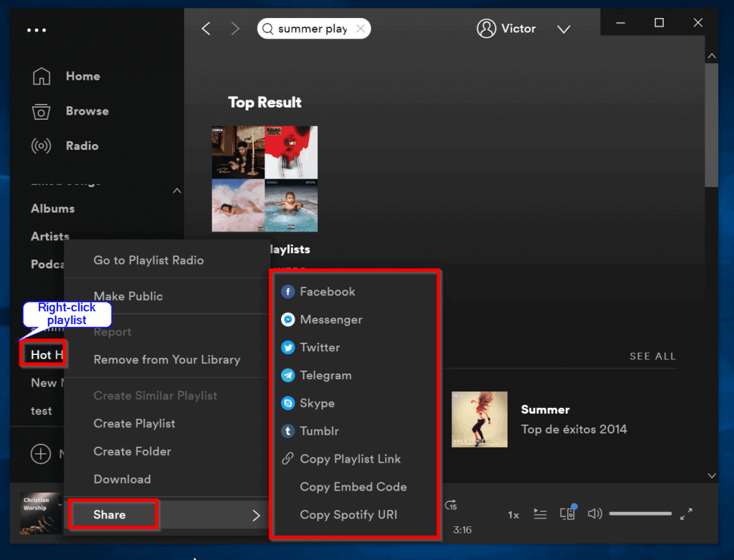Open Top de éxitos 2014 link
The width and height of the screenshot is (734, 560).
coord(574,430)
